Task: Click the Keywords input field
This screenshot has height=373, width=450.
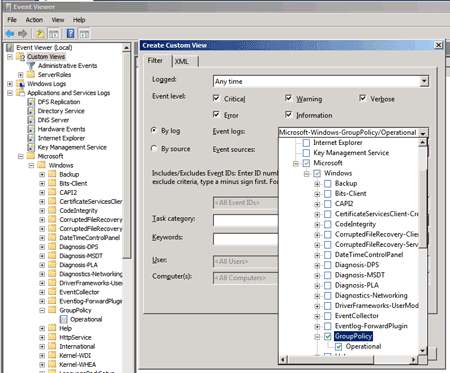Action: (245, 239)
